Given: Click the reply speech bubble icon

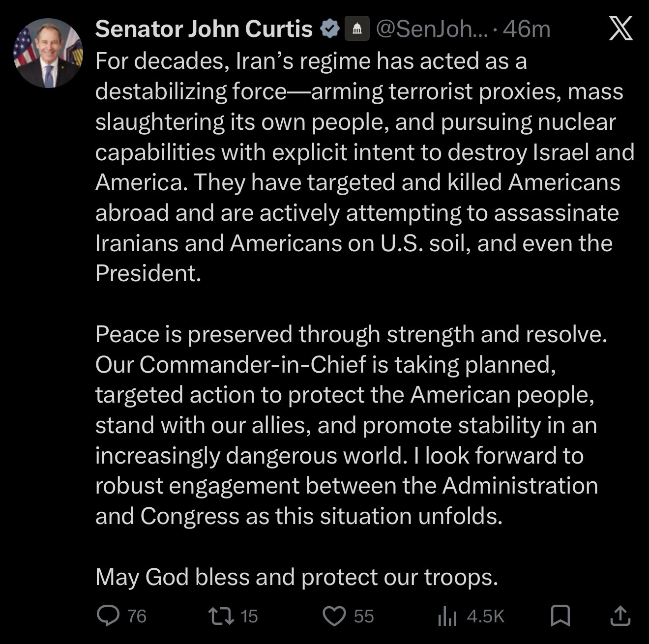Looking at the screenshot, I should (x=108, y=615).
